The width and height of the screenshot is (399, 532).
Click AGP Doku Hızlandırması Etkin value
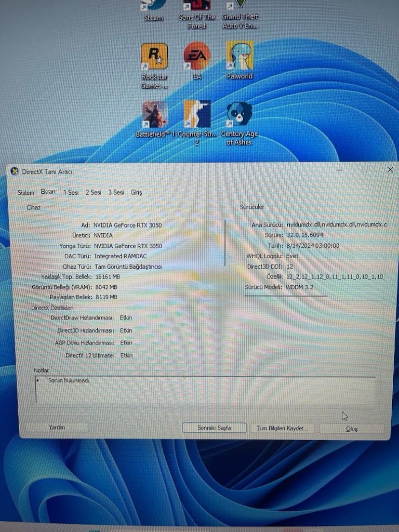click(126, 343)
